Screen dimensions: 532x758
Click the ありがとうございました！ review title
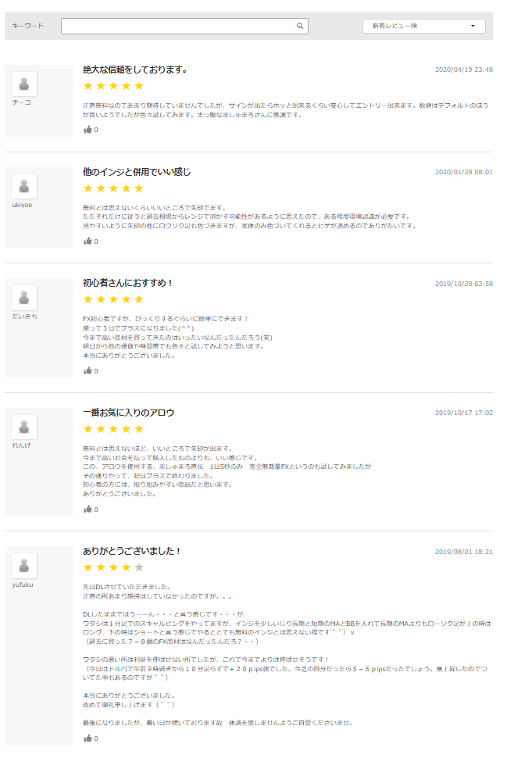tap(132, 551)
